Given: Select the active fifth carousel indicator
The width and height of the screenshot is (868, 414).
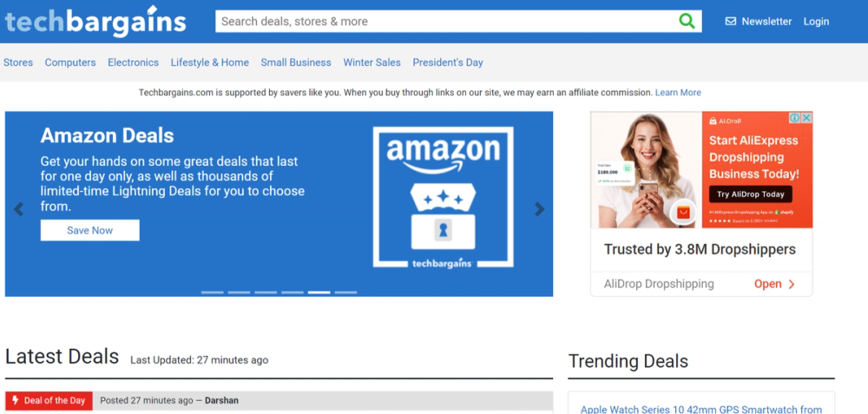Looking at the screenshot, I should click(x=319, y=292).
